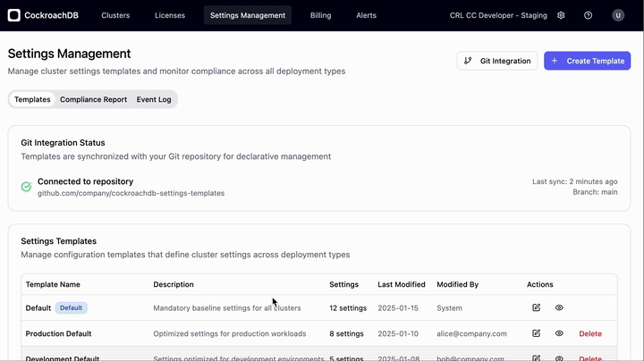
Task: Open the settings gear in top bar
Action: 561,15
